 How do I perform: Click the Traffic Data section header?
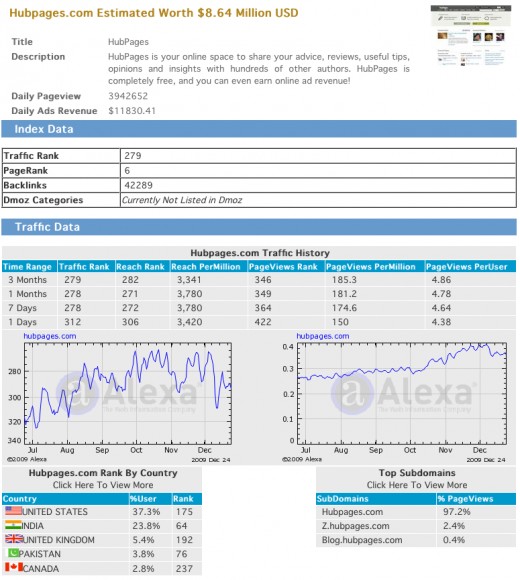pyautogui.click(x=259, y=227)
